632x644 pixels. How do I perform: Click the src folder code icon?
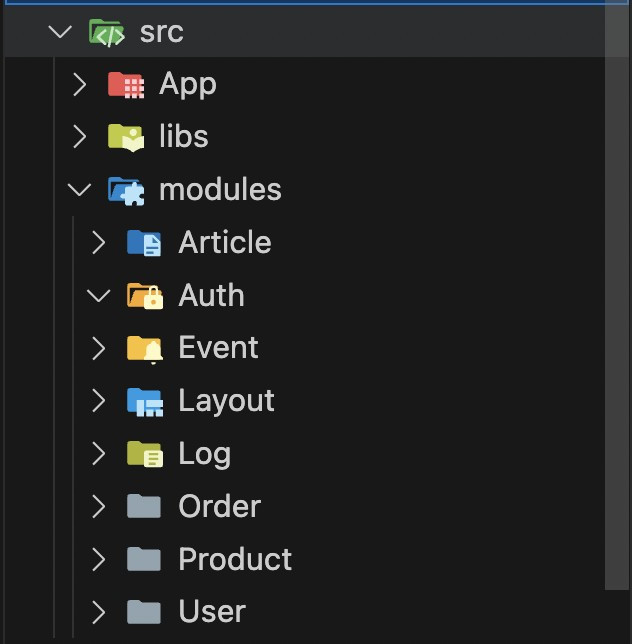107,32
